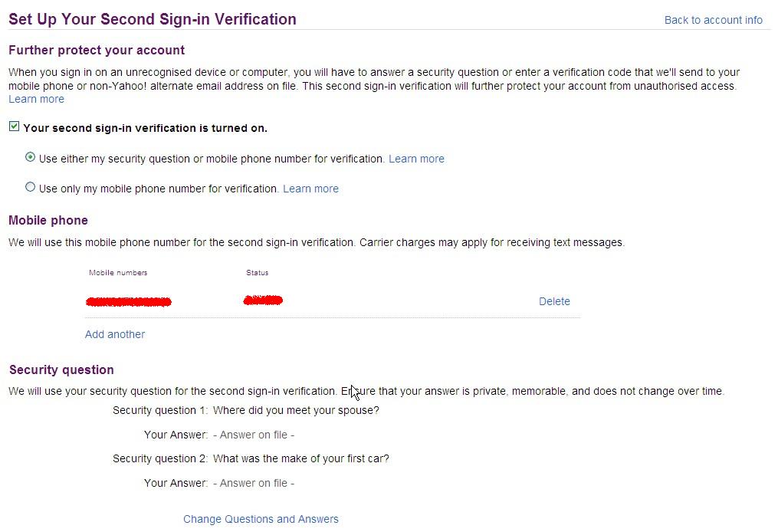Click the redacted mobile number entry
778x532 pixels.
click(x=129, y=302)
